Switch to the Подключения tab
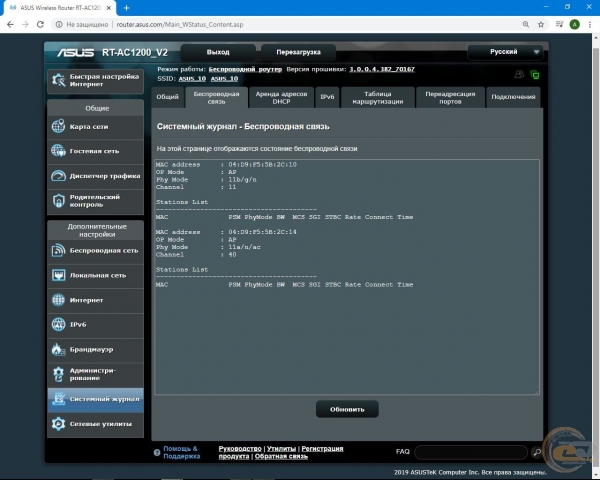The width and height of the screenshot is (600, 480). point(513,97)
